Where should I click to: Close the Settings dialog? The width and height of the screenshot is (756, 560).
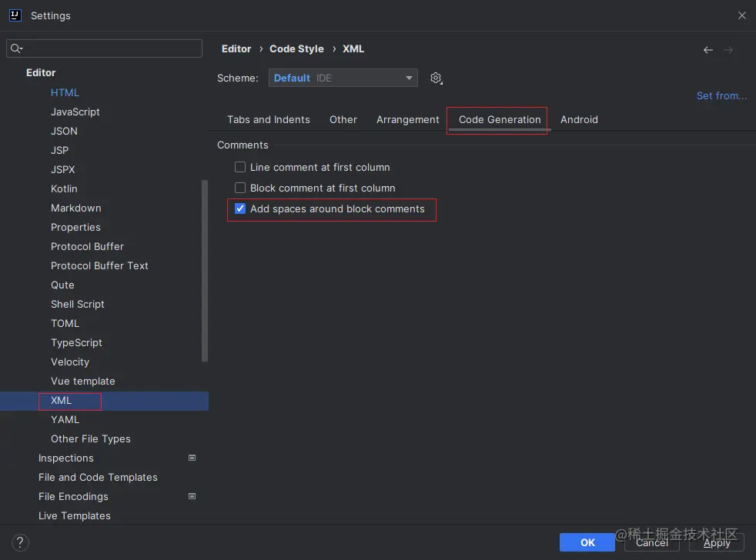(x=742, y=15)
